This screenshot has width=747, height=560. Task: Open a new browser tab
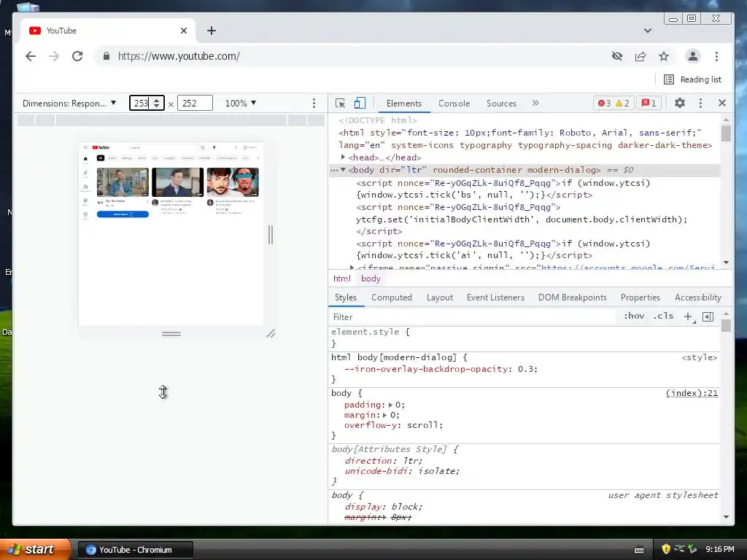212,31
